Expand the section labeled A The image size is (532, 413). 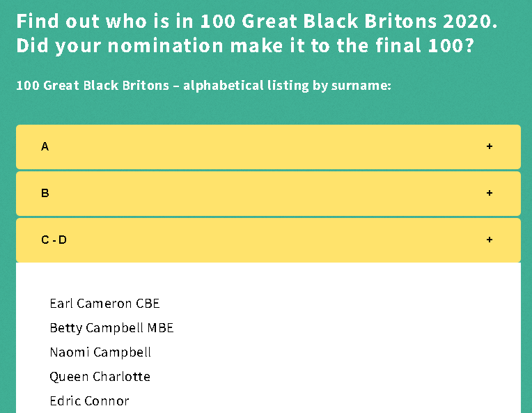(45, 146)
